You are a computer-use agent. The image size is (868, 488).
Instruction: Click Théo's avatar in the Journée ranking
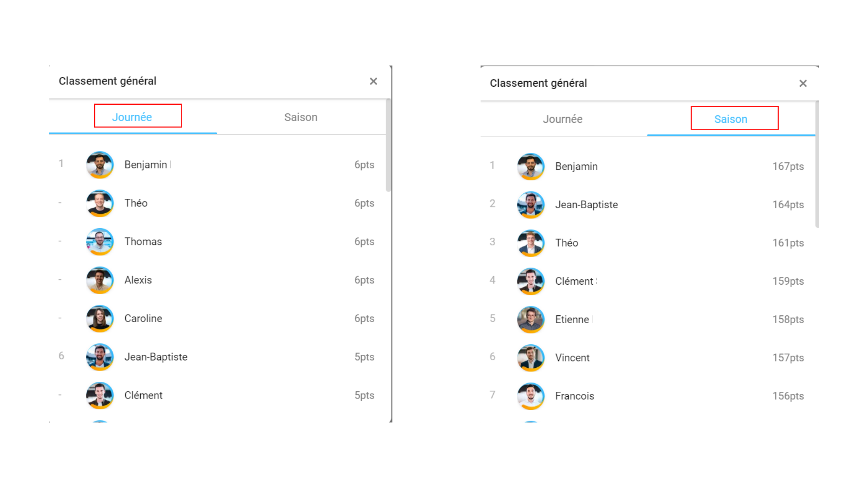pyautogui.click(x=100, y=203)
